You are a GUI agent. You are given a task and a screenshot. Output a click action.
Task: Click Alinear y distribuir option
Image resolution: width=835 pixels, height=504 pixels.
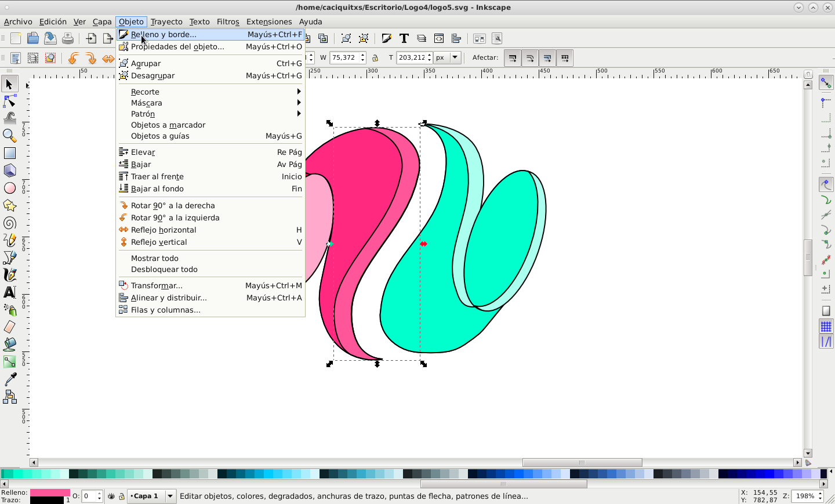click(x=169, y=298)
